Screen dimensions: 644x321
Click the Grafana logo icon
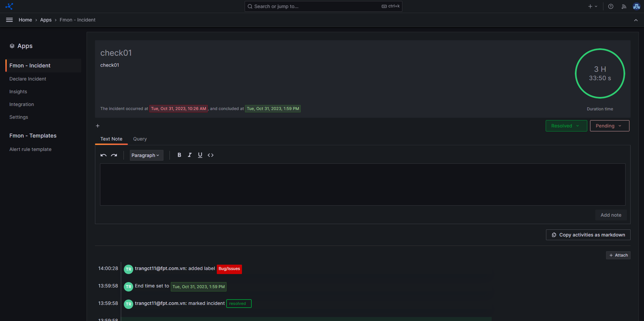[9, 6]
